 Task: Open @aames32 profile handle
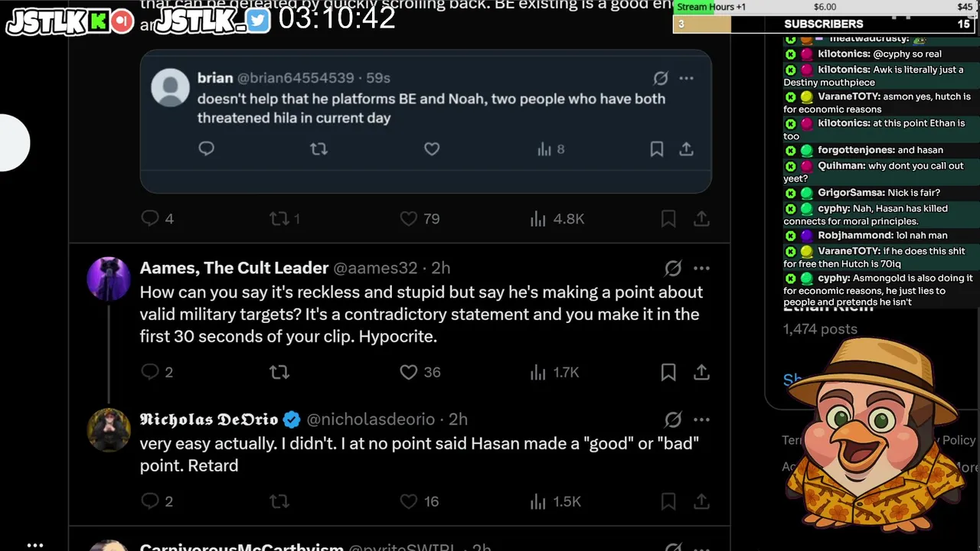[x=375, y=268]
